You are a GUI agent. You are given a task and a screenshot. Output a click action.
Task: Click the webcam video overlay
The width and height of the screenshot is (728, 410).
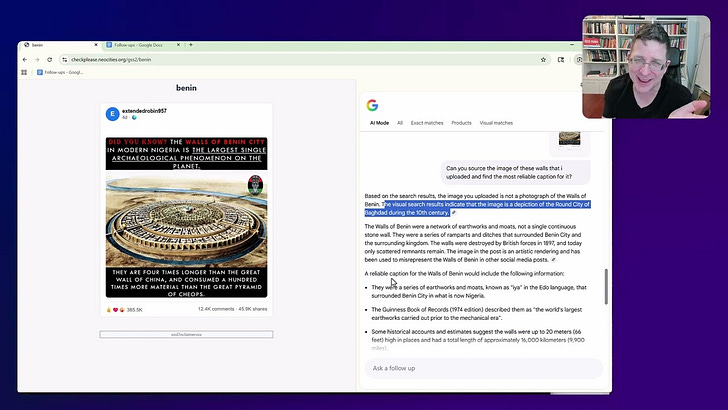pyautogui.click(x=646, y=67)
